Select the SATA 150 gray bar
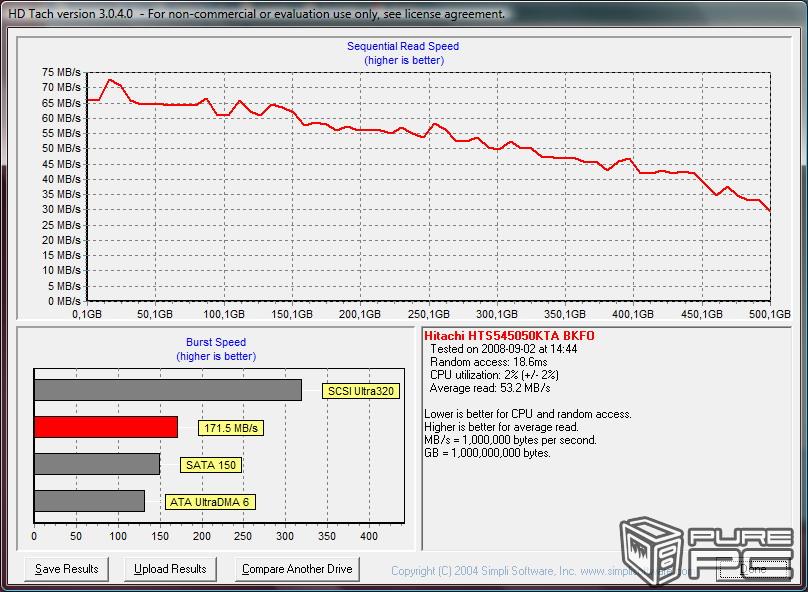The image size is (808, 592). [x=97, y=464]
